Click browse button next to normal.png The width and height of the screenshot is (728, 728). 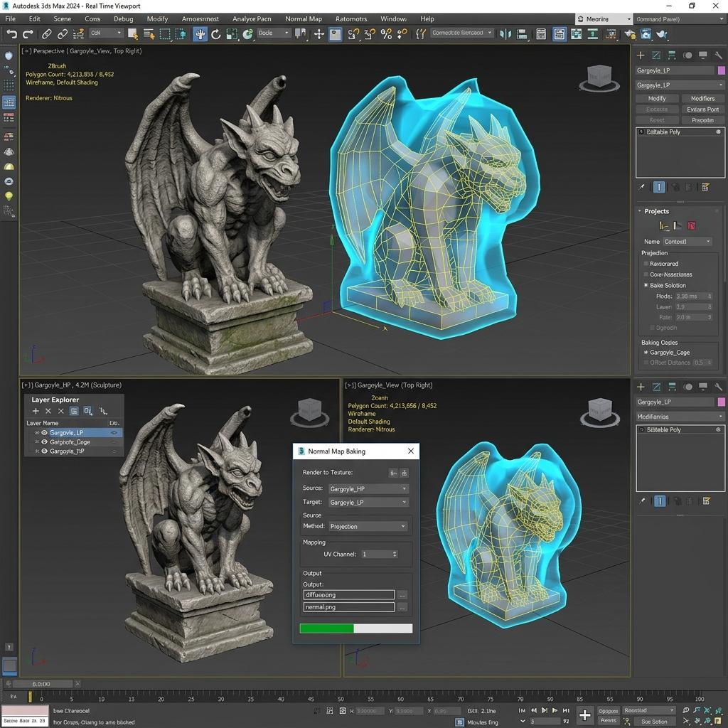click(402, 607)
